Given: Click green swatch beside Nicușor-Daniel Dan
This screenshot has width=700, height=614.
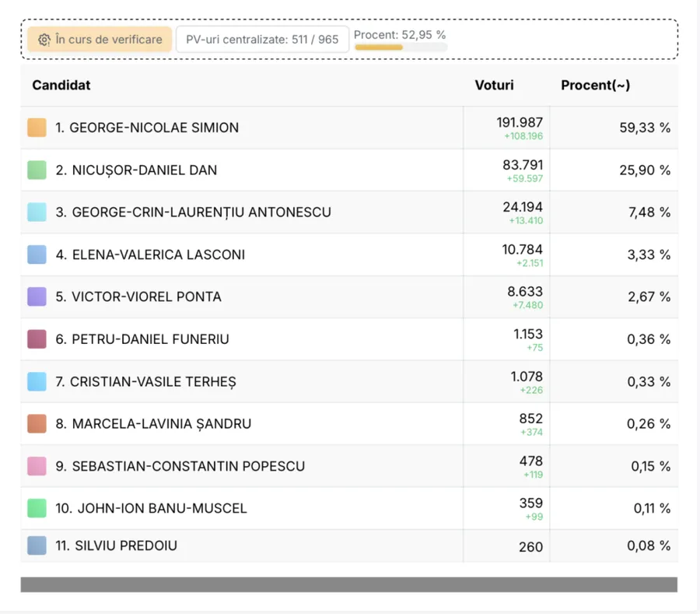Looking at the screenshot, I should pos(37,170).
